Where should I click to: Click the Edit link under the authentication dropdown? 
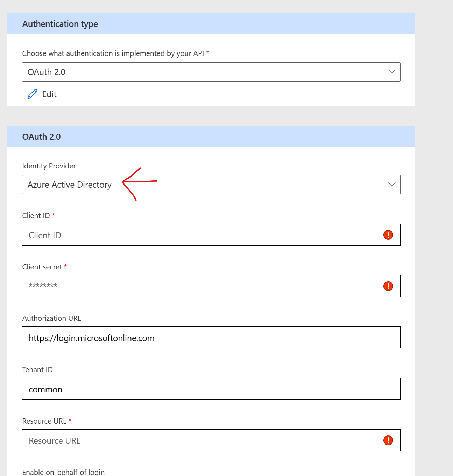[x=49, y=94]
